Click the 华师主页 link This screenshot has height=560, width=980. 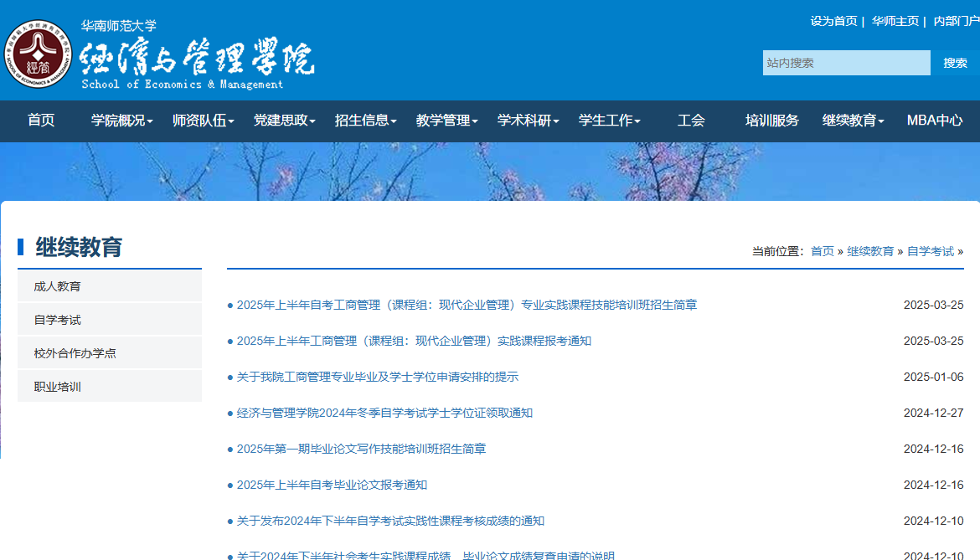tap(895, 20)
